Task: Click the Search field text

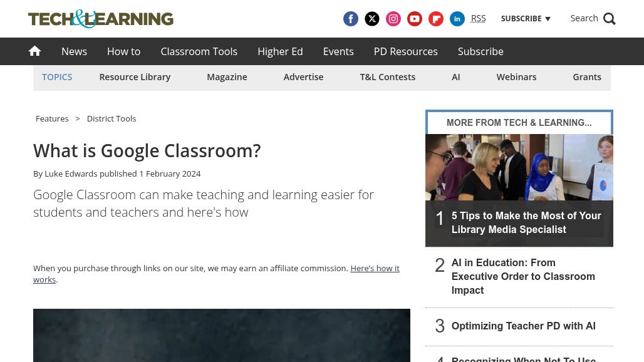Action: click(584, 18)
